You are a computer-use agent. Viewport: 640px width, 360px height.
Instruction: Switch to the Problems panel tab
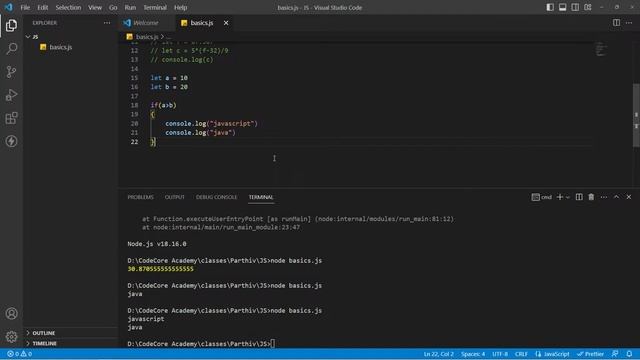[x=140, y=197]
